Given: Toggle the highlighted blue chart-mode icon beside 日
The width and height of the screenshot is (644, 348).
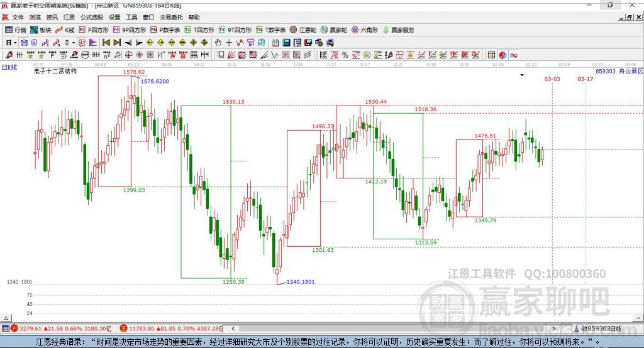Looking at the screenshot, I should pos(25,43).
